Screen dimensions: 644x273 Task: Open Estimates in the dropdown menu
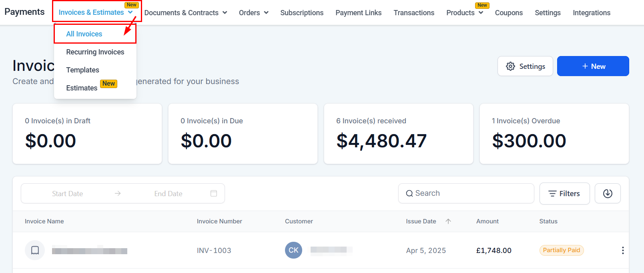click(82, 88)
